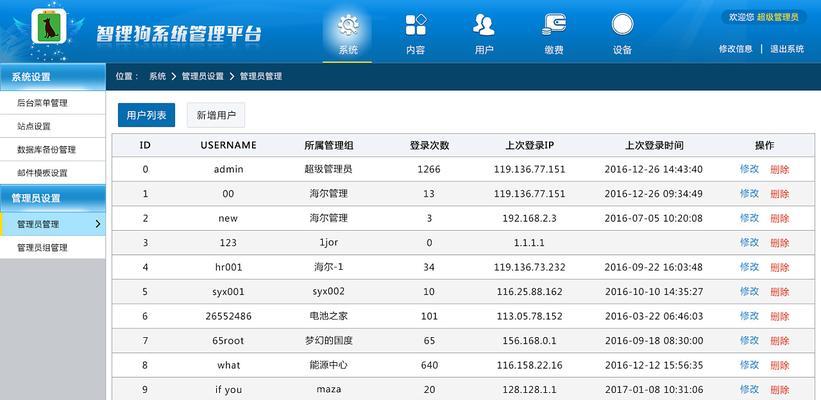The image size is (821, 400).
Task: Click 删除 for user if you
Action: [x=780, y=390]
